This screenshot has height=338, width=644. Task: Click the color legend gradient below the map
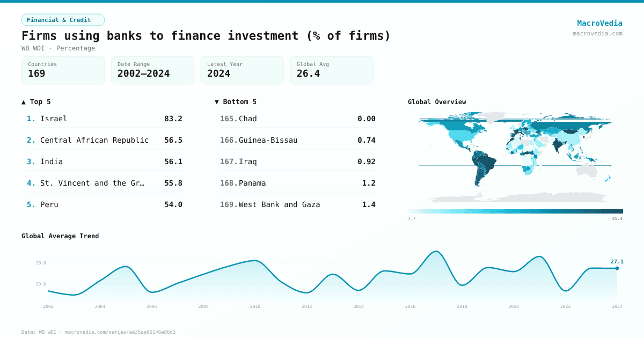(x=515, y=211)
